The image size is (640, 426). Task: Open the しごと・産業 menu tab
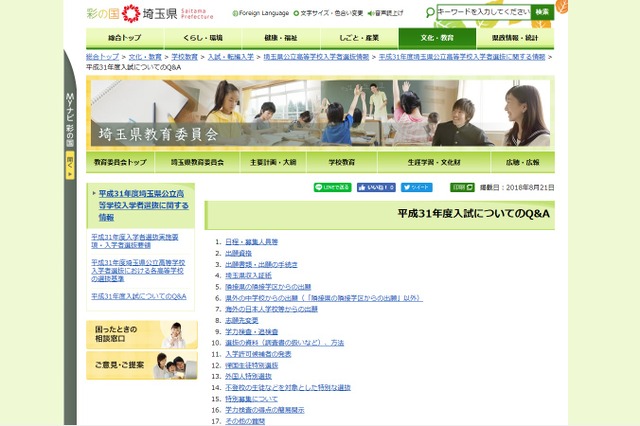359,38
